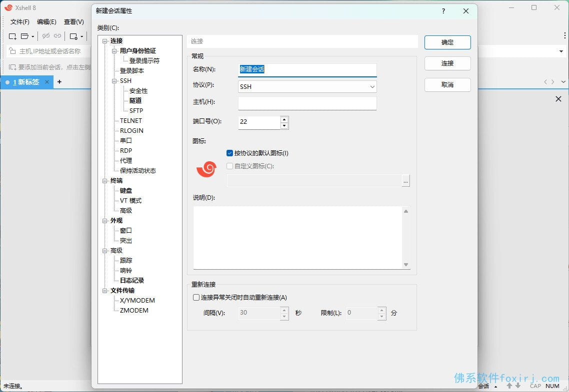Screen dimensions: 569x392
Task: Open the dropdown arrow next to open-session icon
Action: click(32, 36)
